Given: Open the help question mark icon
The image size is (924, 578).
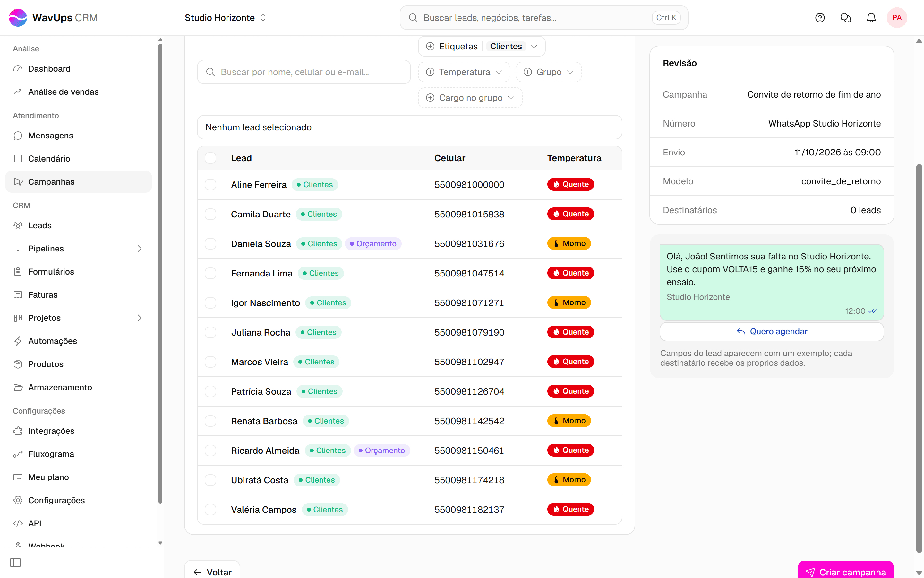Looking at the screenshot, I should [x=820, y=18].
